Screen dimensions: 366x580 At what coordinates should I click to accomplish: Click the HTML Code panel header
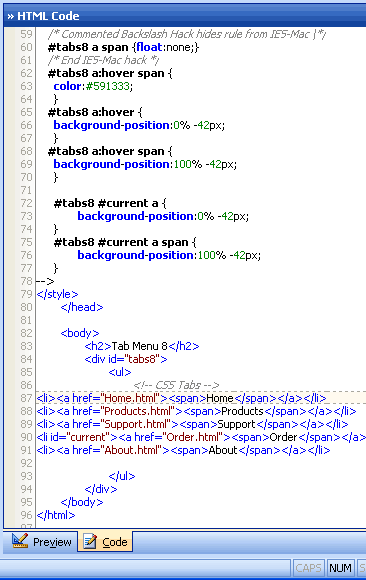(x=185, y=16)
